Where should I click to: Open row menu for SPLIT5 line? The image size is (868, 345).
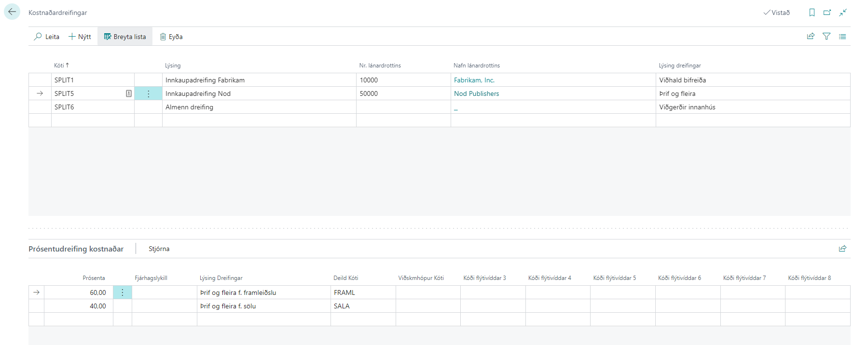(x=148, y=93)
